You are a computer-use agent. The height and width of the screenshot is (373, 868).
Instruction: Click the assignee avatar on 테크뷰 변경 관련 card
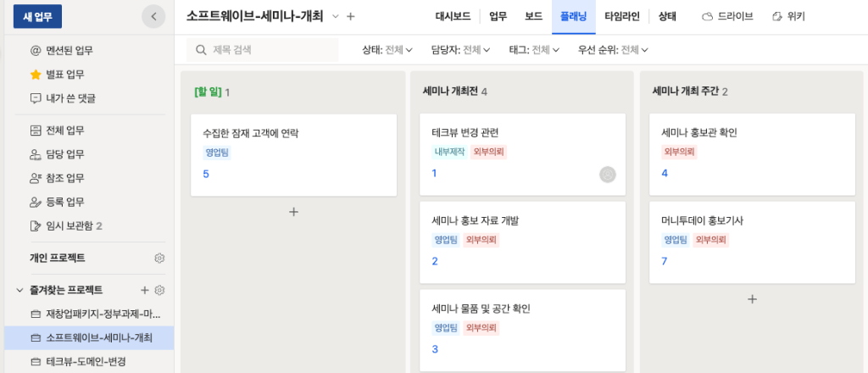tap(607, 175)
